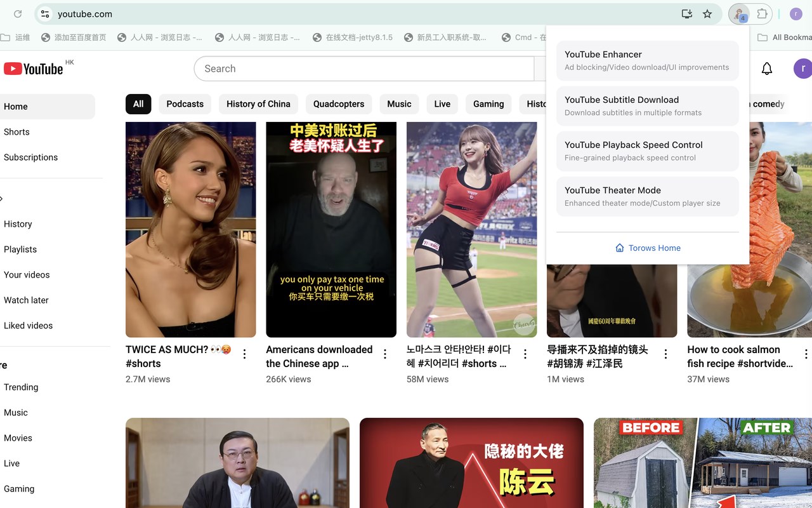Screen dimensions: 812x508
Task: Select the Quadcopters filter chip
Action: point(339,104)
